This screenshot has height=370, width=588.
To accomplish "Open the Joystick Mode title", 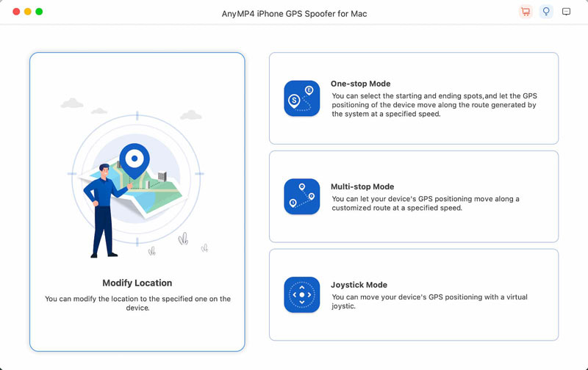I will point(359,285).
